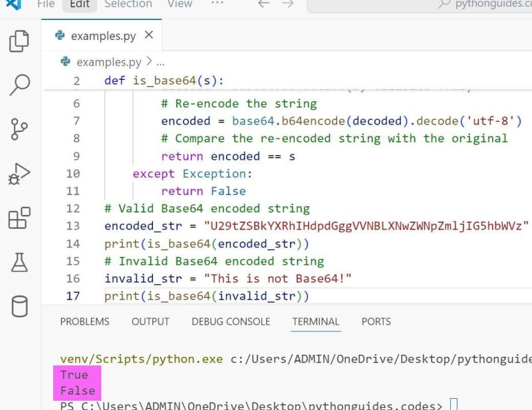The height and width of the screenshot is (410, 532).
Task: Switch to the PORTS panel tab
Action: (376, 321)
